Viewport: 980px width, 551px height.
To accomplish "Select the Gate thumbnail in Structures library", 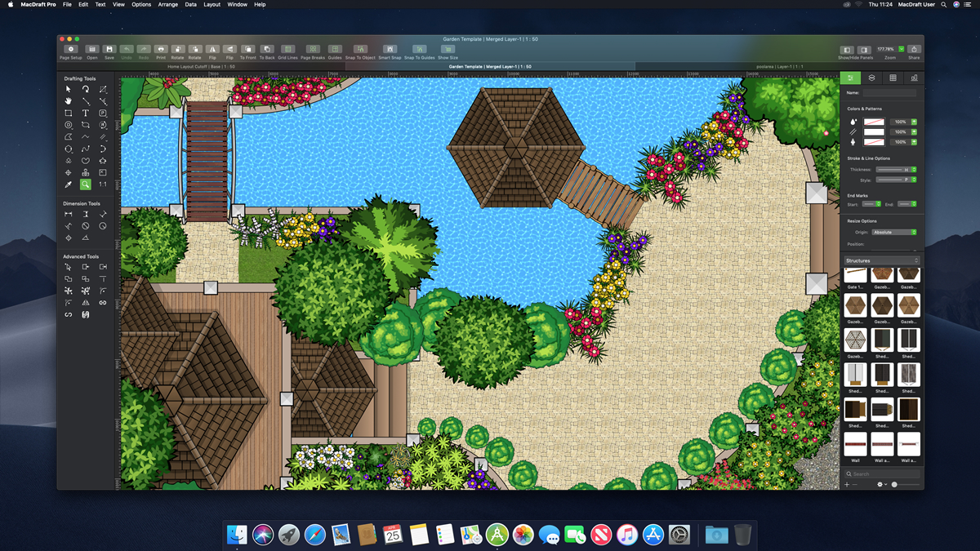I will [x=856, y=275].
